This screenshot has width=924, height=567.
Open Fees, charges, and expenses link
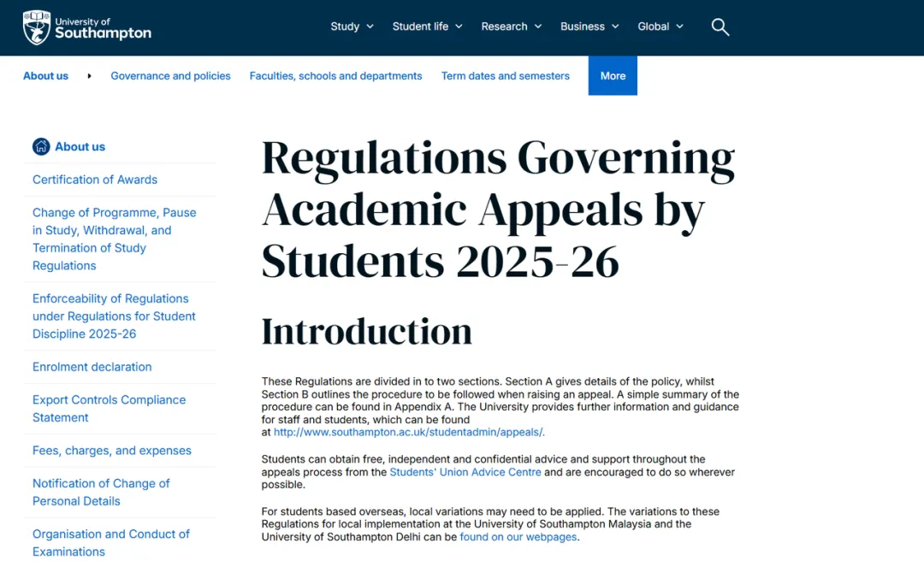112,451
